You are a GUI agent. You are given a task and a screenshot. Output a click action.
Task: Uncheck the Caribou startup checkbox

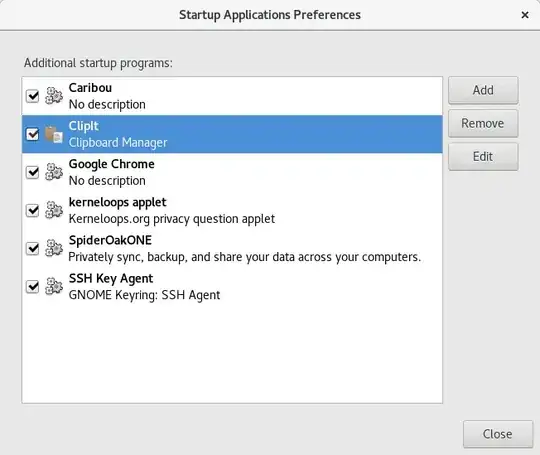click(x=33, y=96)
